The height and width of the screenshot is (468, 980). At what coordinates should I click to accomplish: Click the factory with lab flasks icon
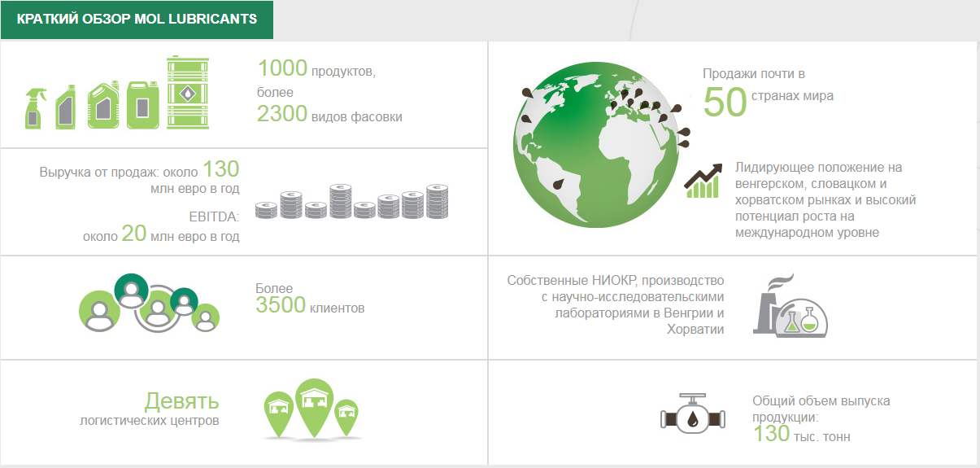791,307
